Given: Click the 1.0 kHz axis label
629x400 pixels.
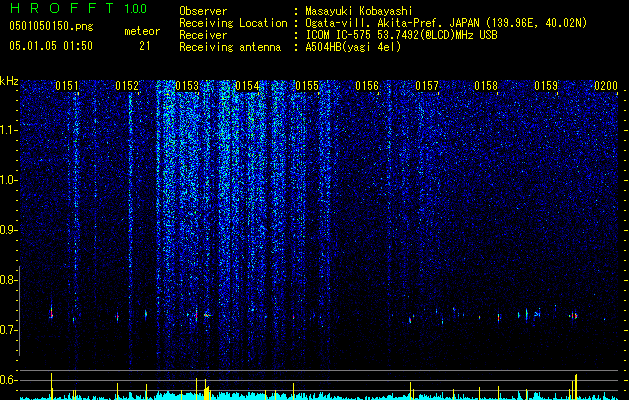Looking at the screenshot, I should (x=9, y=180).
